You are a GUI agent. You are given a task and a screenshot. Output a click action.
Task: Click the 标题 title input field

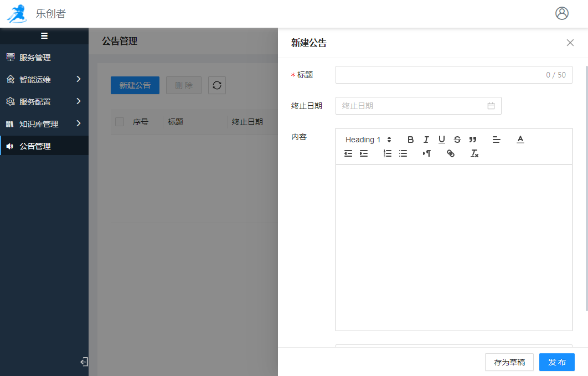coord(437,75)
